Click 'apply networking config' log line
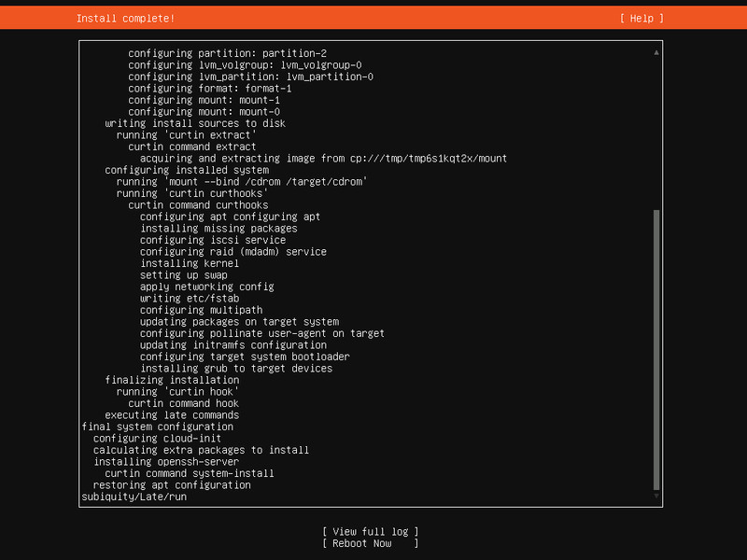 coord(207,287)
